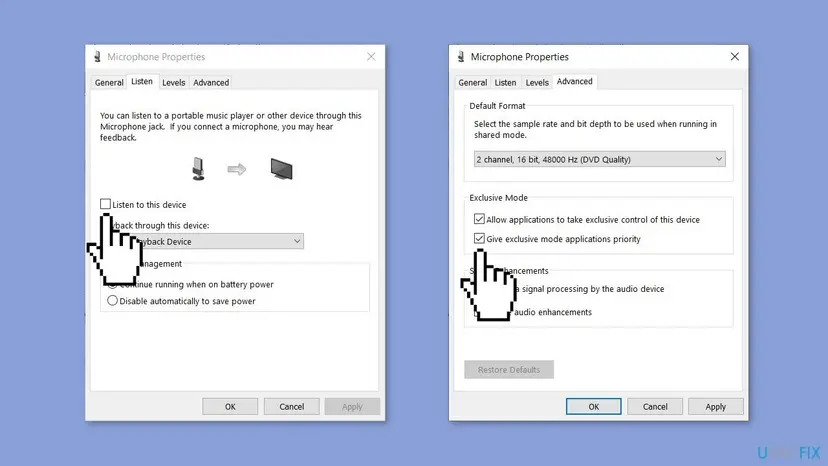Click 'Exclusive Mode' group label

[498, 198]
